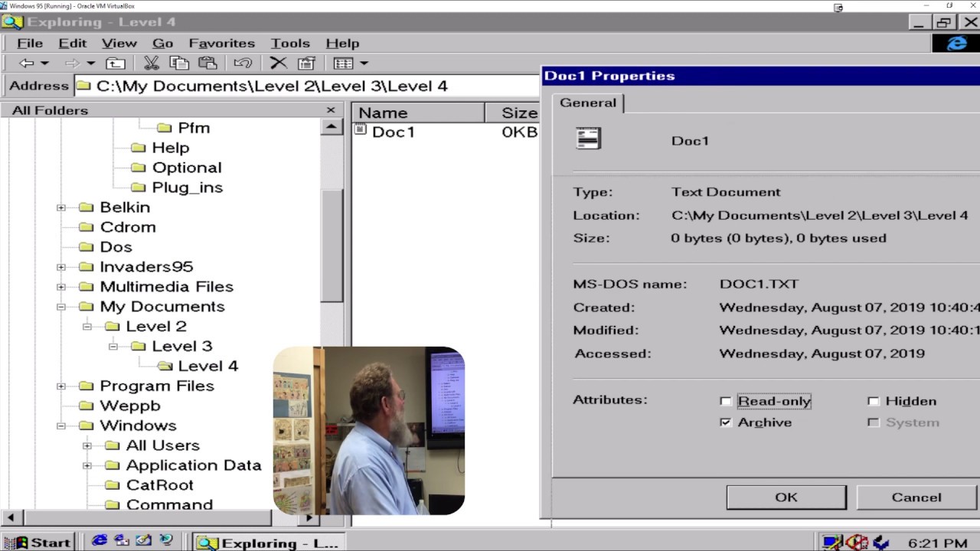Undo the last action
The width and height of the screenshot is (980, 551).
[243, 64]
